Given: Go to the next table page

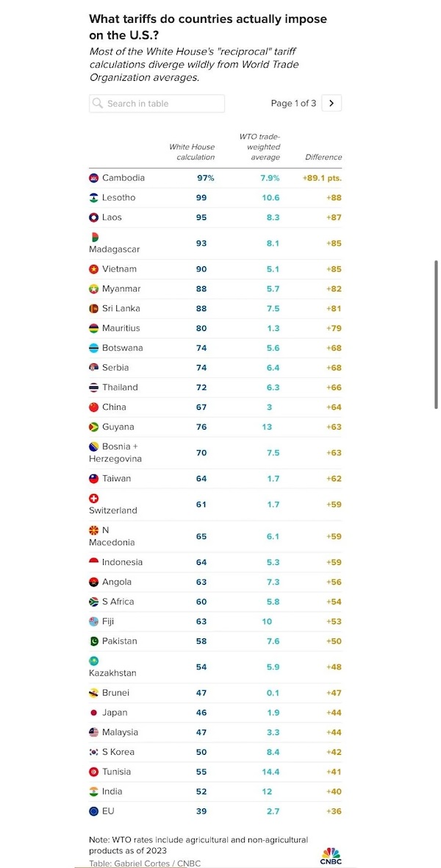Looking at the screenshot, I should click(331, 103).
